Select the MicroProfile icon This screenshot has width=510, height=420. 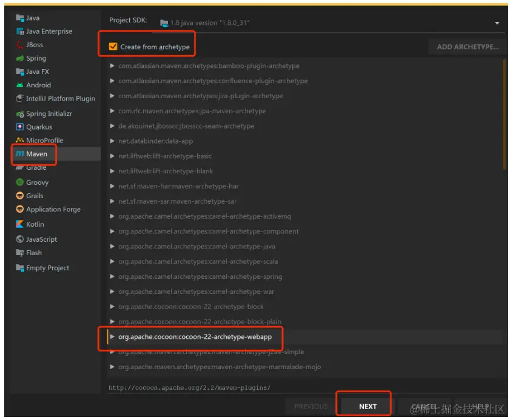[x=20, y=140]
